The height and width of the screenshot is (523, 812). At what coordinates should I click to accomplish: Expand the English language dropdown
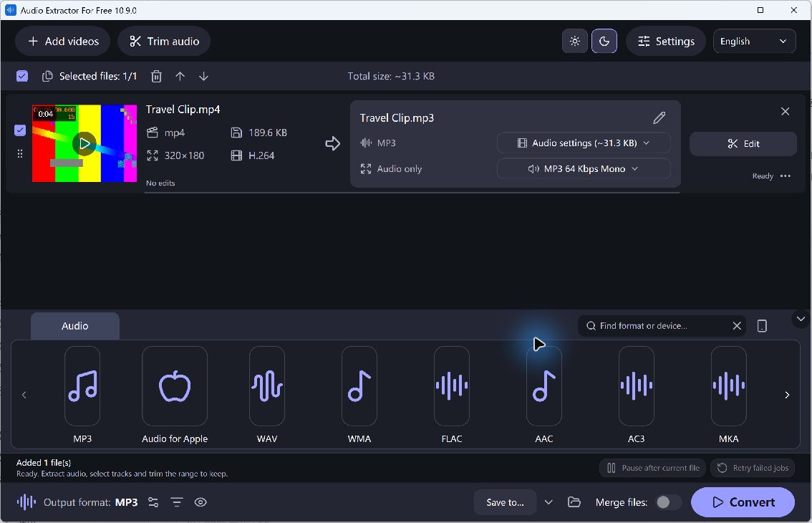point(754,42)
